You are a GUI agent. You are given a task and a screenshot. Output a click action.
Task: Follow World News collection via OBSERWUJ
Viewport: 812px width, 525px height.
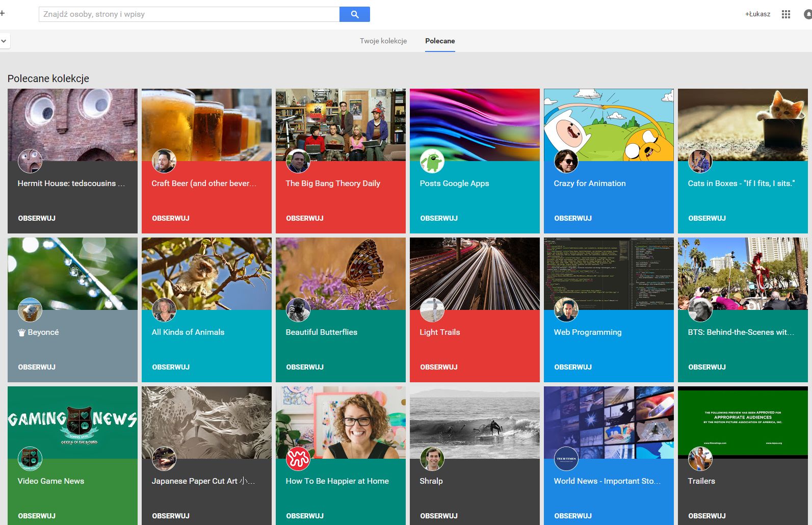[x=573, y=516]
